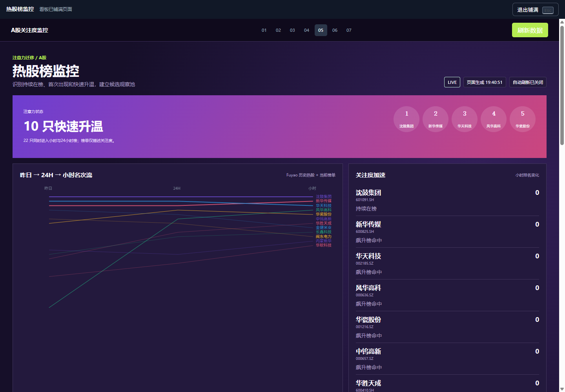This screenshot has width=565, height=392.
Task: Click the 自动刷新已关闭 status chip
Action: (528, 82)
